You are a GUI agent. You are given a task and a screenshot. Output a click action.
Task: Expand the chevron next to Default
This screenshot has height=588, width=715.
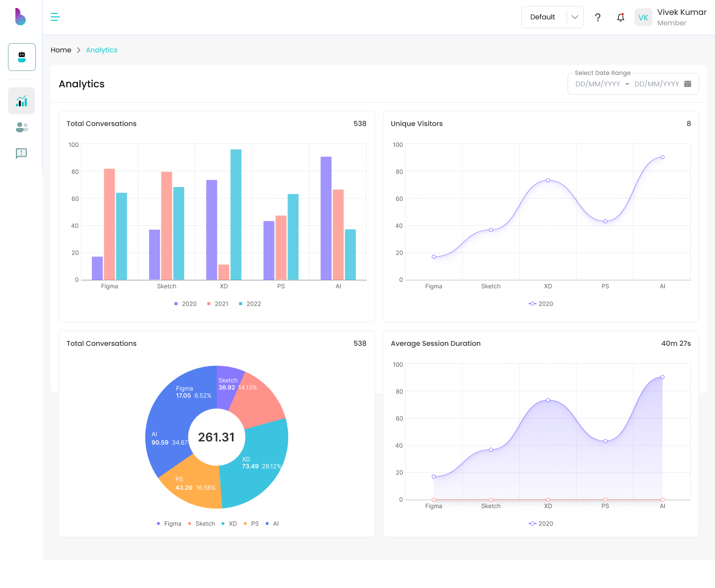point(574,17)
